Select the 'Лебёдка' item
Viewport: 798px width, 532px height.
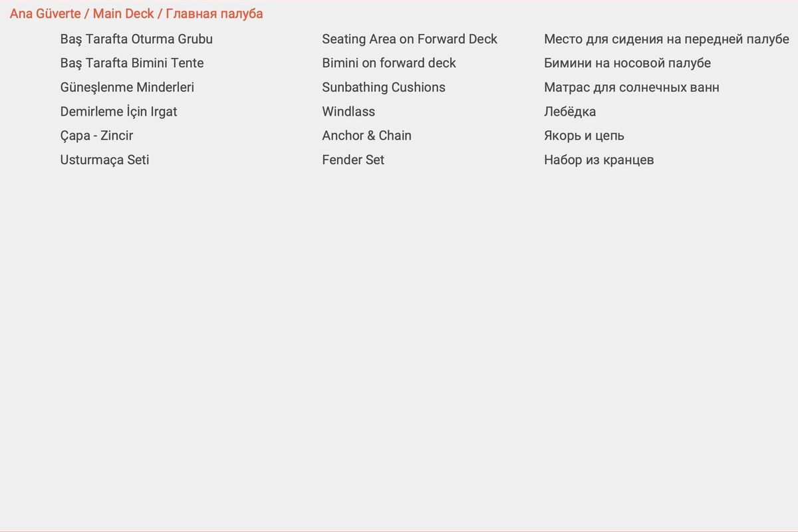click(570, 112)
